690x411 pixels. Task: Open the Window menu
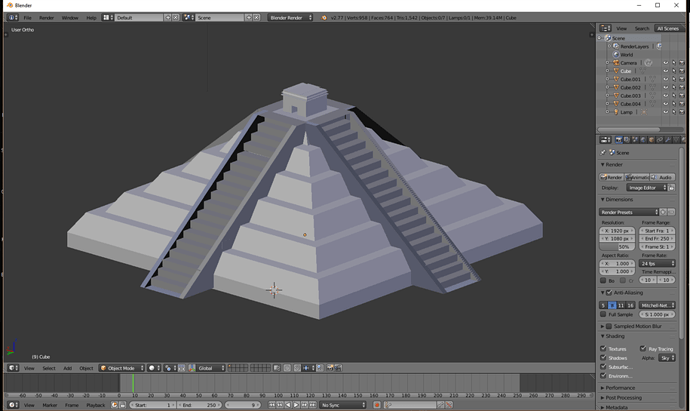pos(70,17)
